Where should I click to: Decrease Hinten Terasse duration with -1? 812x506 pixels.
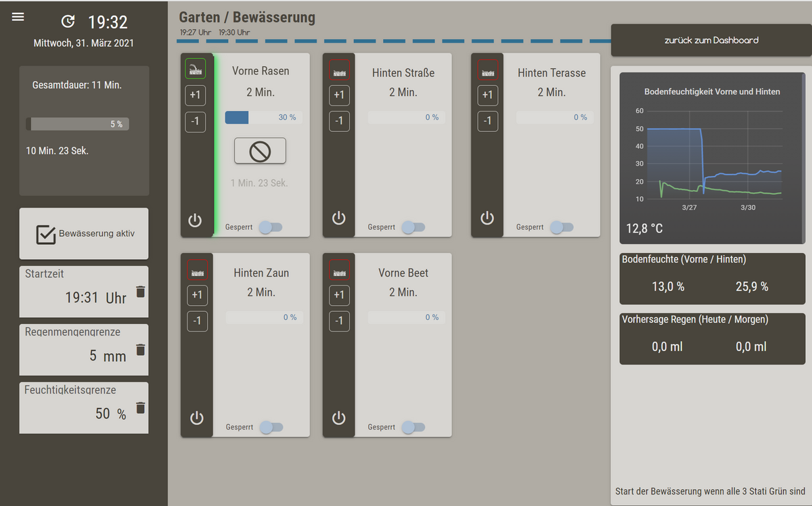pyautogui.click(x=487, y=121)
